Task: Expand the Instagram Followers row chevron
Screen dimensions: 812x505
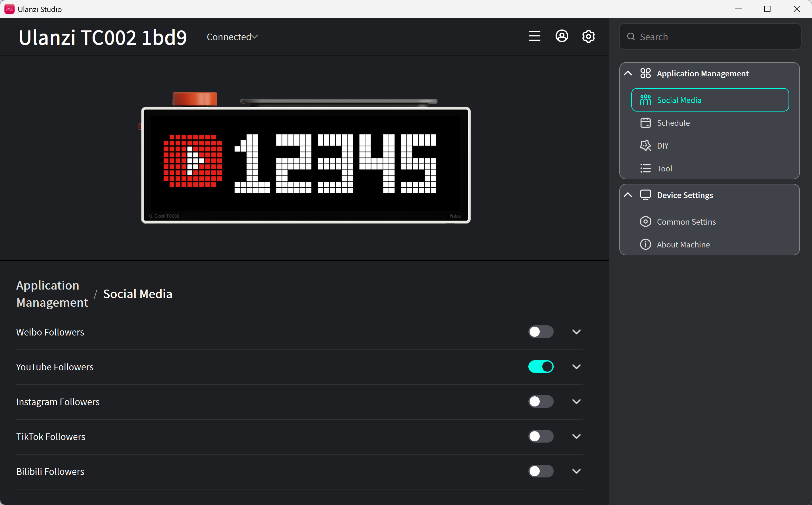Action: point(576,401)
